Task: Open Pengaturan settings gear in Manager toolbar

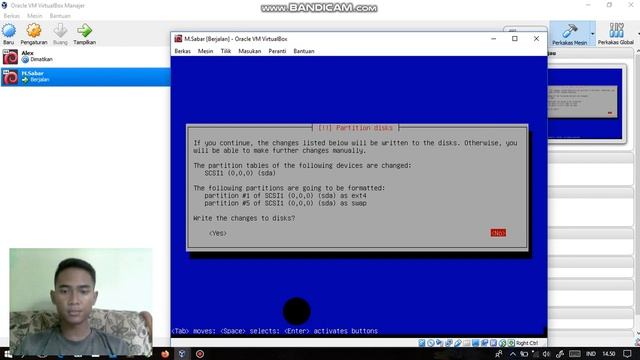Action: [34, 33]
